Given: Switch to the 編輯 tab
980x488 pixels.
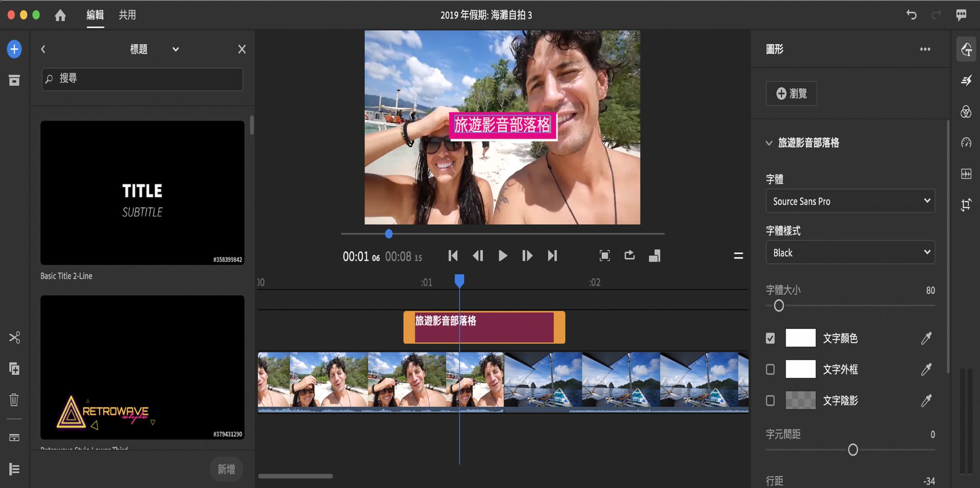Looking at the screenshot, I should click(95, 15).
